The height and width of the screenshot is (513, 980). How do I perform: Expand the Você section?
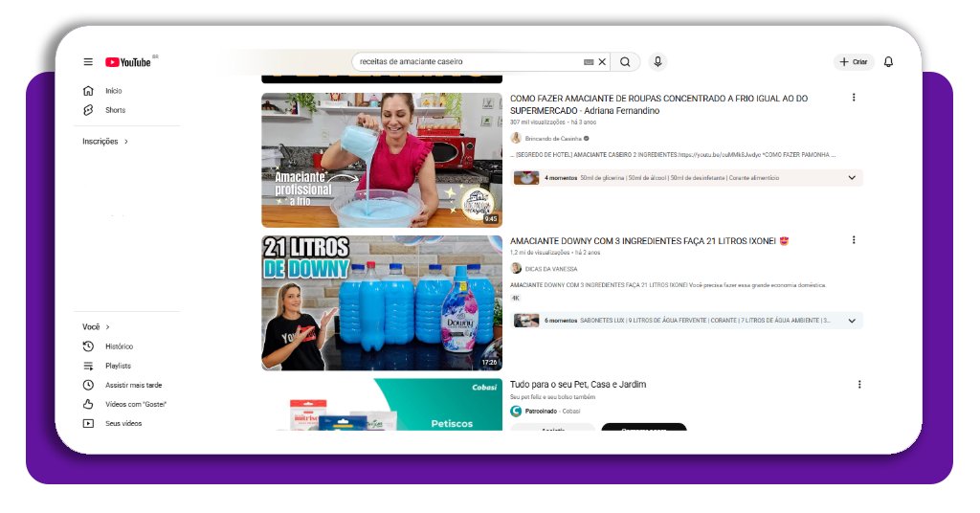[x=96, y=326]
